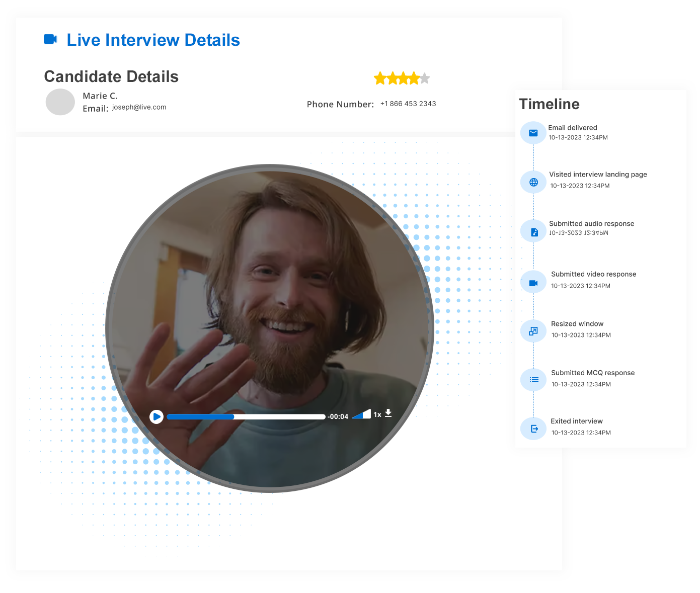Click the timestamp under Resized window
The height and width of the screenshot is (593, 700).
pos(581,335)
